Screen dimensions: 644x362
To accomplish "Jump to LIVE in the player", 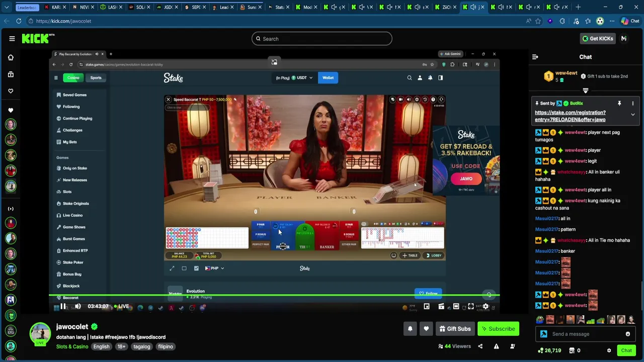I will pyautogui.click(x=121, y=307).
